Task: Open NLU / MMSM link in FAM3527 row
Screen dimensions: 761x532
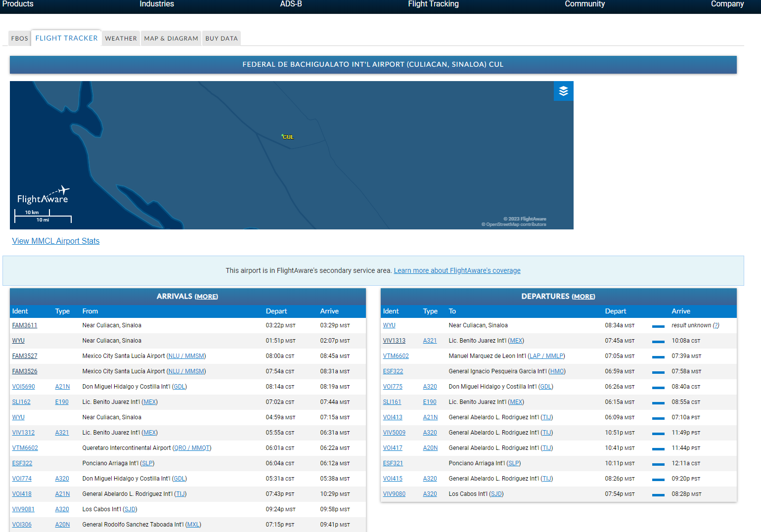Action: pos(186,356)
